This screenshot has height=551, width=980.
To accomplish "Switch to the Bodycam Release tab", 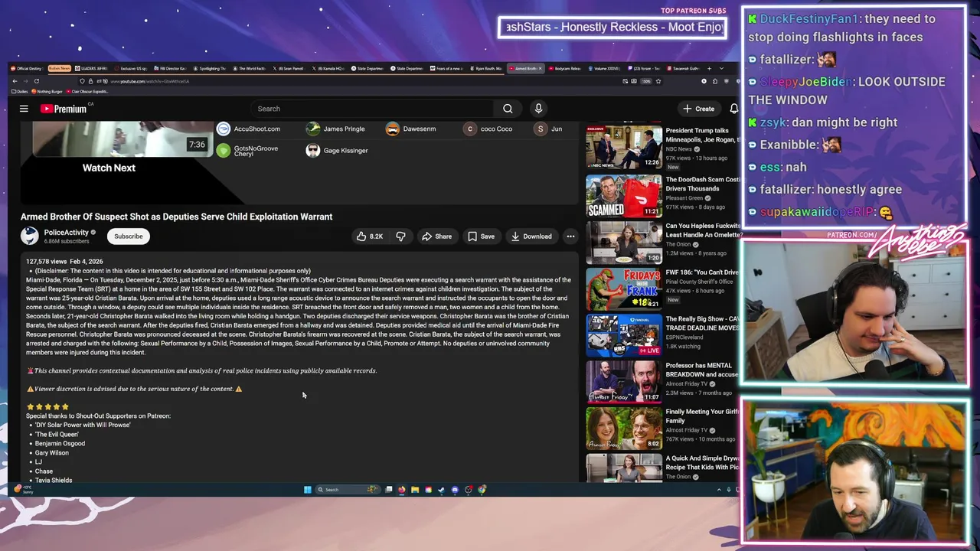I will 564,69.
